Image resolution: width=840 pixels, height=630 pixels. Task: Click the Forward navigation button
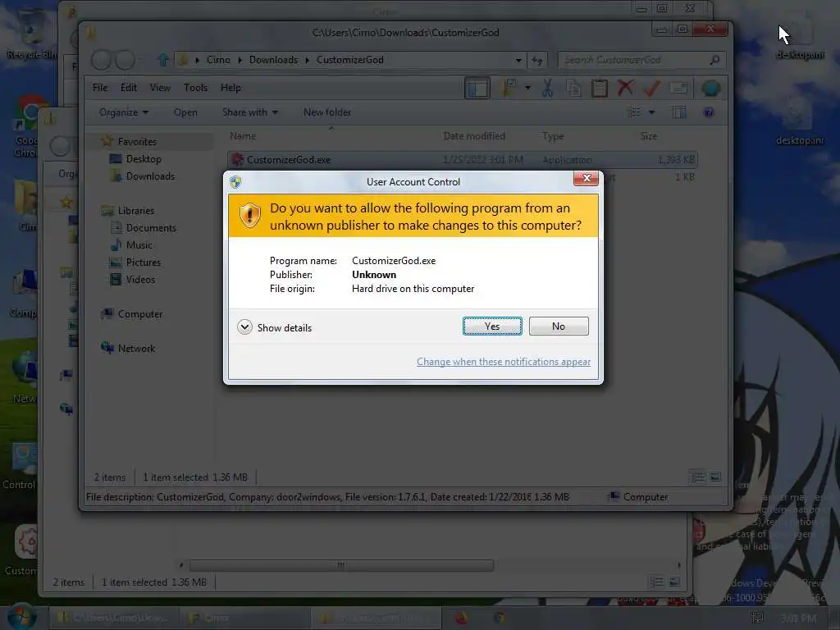(126, 60)
